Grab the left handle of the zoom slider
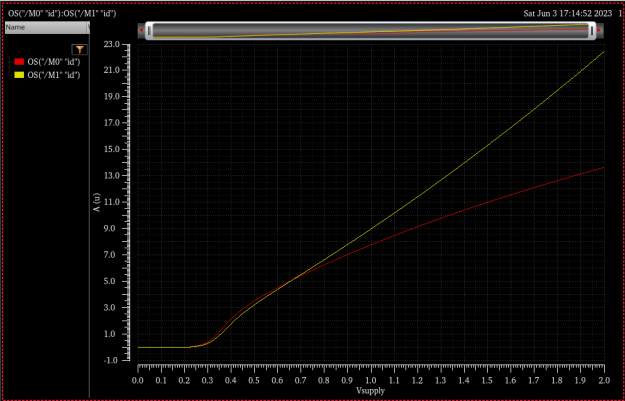 pyautogui.click(x=150, y=32)
